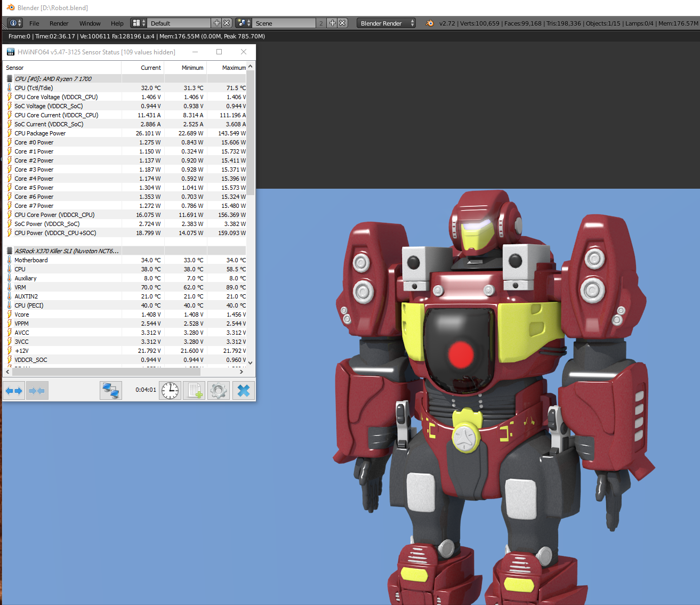This screenshot has height=605, width=700.
Task: Open the File menu in Blender
Action: coord(34,23)
